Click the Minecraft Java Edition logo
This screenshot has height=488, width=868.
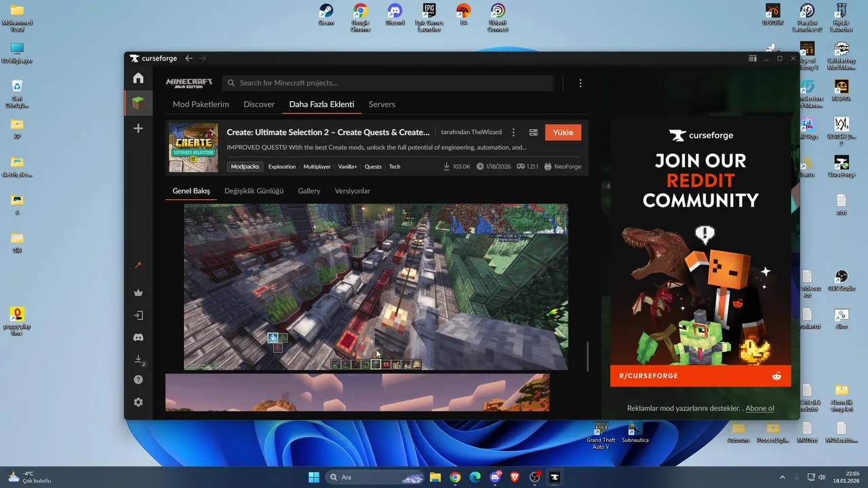coord(189,83)
